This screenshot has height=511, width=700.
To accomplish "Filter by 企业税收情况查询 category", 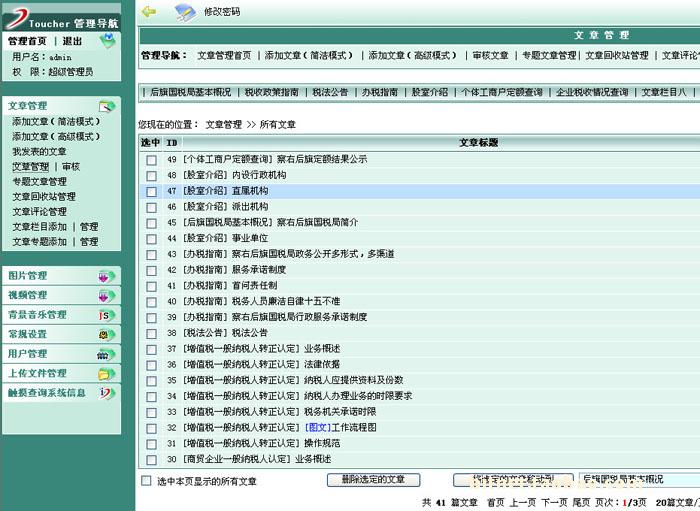I will point(592,92).
